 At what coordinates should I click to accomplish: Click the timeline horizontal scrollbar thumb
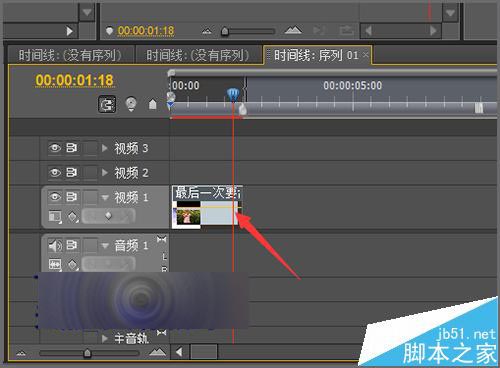click(x=204, y=352)
